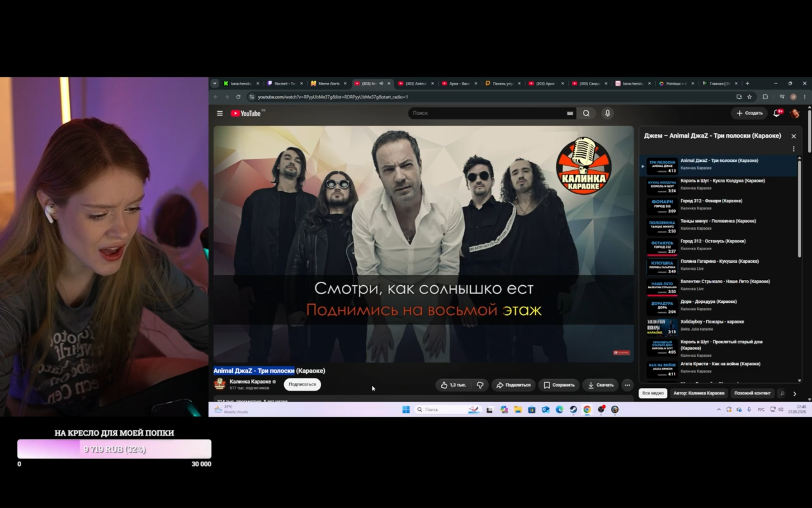Show hidden system tray icons
Image resolution: width=812 pixels, height=508 pixels.
[x=719, y=409]
